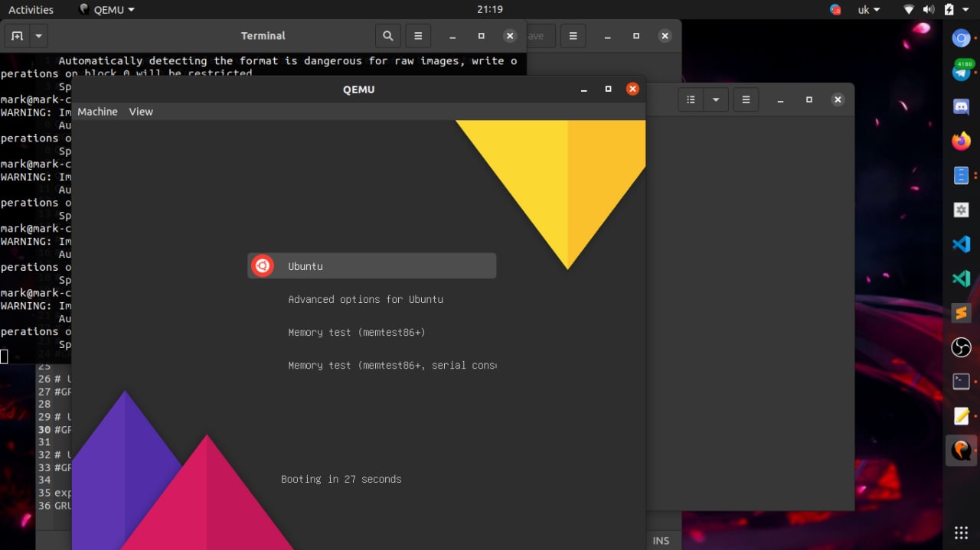
Task: Select memtest86+ serial console entry
Action: click(x=392, y=365)
